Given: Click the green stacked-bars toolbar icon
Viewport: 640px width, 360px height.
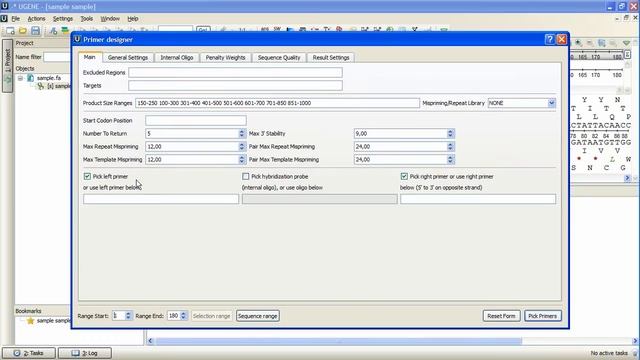Looking at the screenshot, I should (x=65, y=31).
